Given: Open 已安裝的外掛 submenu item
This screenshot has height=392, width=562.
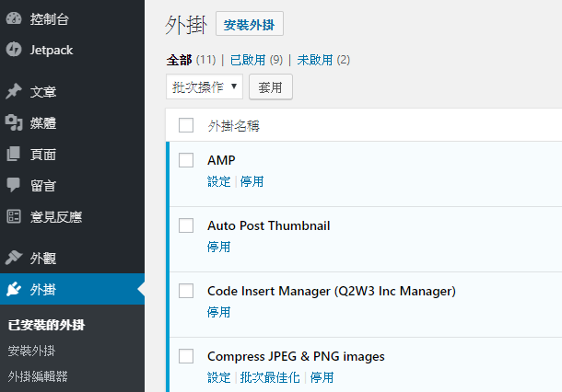Looking at the screenshot, I should tap(46, 325).
